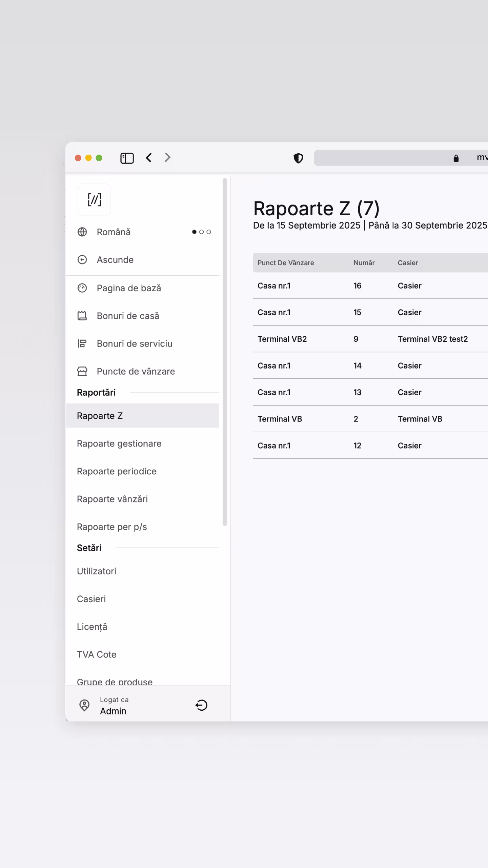This screenshot has height=868, width=488.
Task: Open the Utilizatori settings link
Action: 97,571
